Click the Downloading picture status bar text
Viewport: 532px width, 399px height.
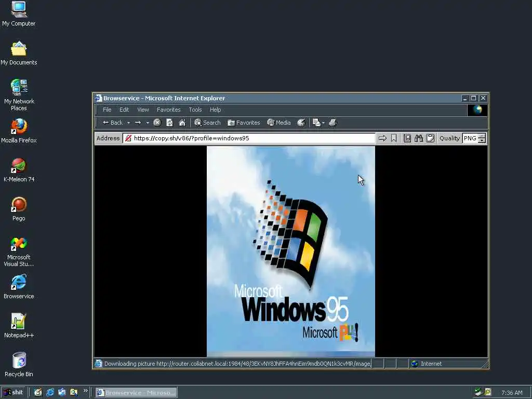237,364
